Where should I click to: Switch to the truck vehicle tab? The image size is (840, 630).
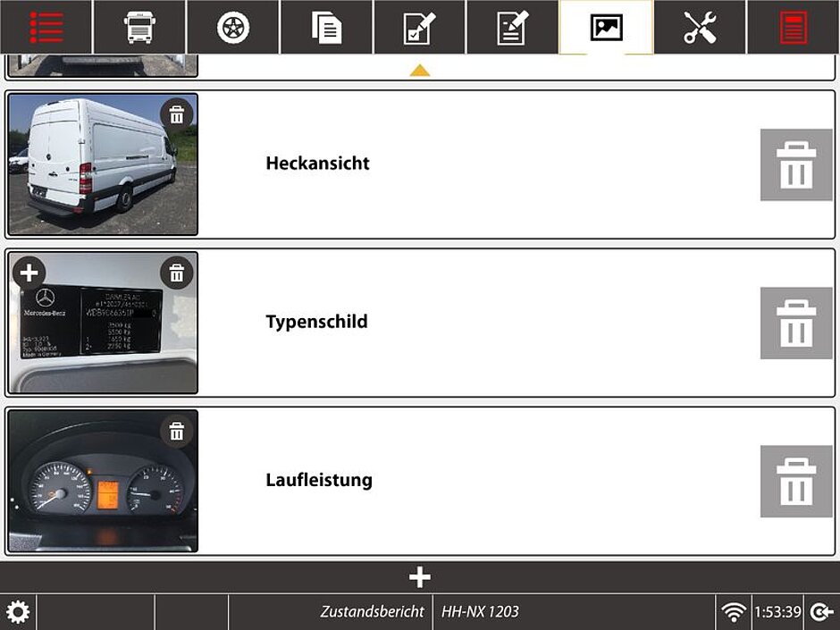139,27
